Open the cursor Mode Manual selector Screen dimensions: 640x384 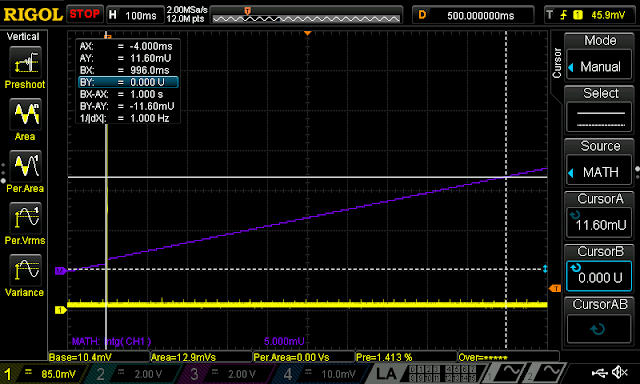599,66
